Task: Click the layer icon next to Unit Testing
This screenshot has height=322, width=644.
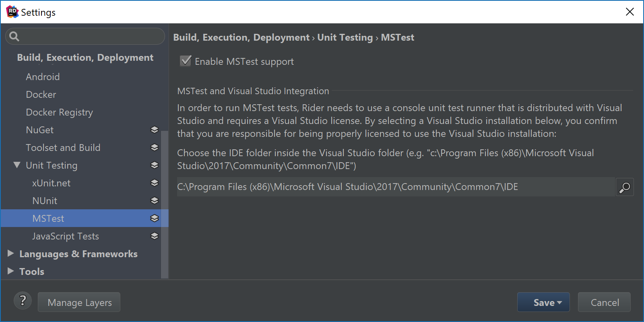Action: click(155, 165)
